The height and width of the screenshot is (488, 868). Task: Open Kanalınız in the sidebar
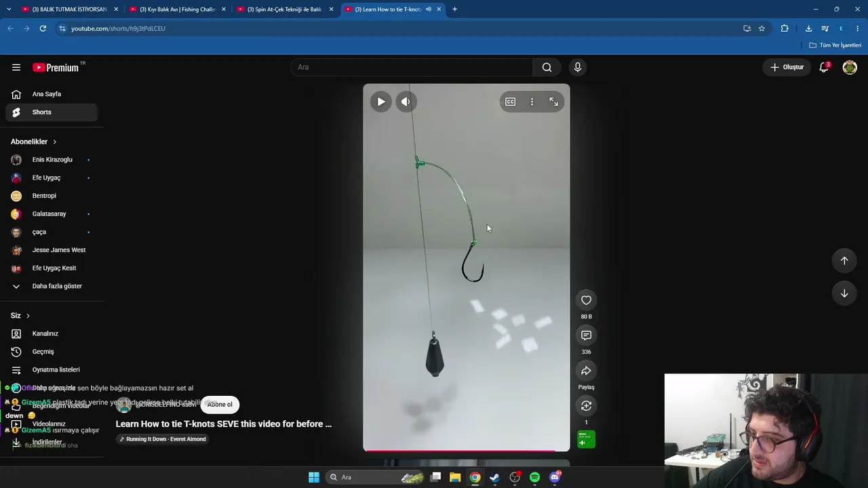coord(52,333)
